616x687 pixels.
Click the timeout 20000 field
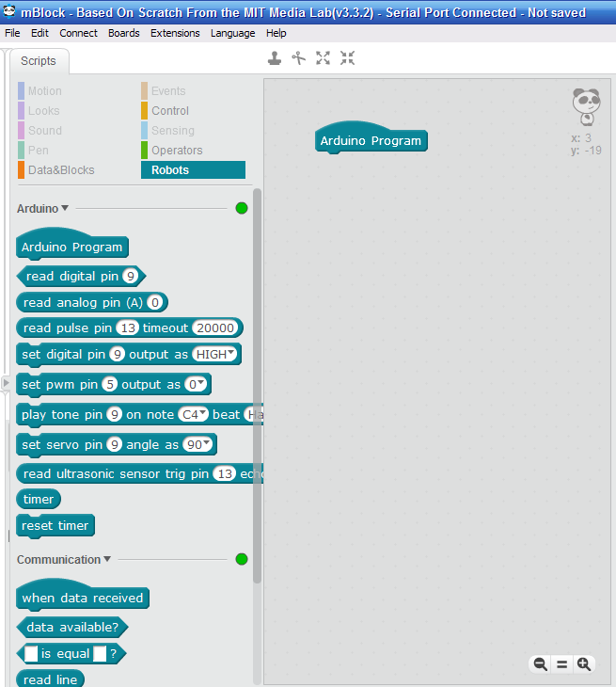click(x=215, y=328)
